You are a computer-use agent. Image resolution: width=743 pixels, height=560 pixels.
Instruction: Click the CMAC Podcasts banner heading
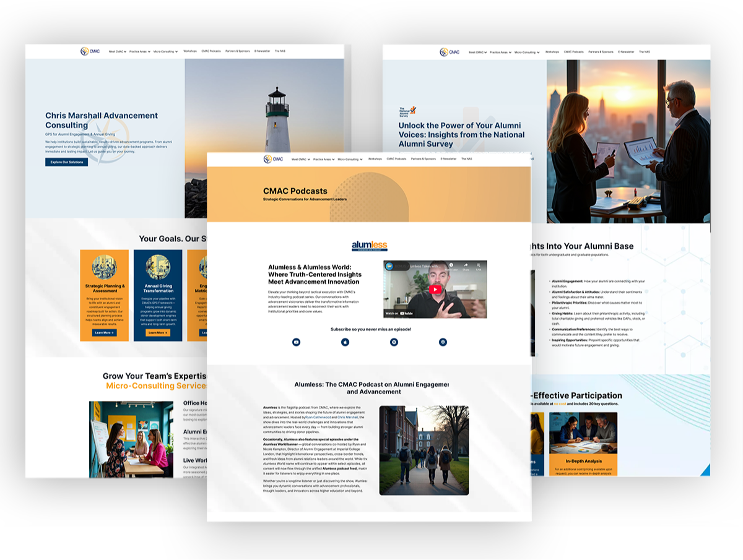pyautogui.click(x=295, y=191)
